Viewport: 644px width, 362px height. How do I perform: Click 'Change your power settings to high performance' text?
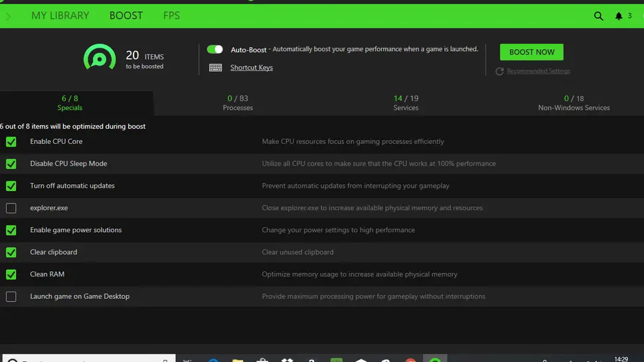tap(339, 230)
